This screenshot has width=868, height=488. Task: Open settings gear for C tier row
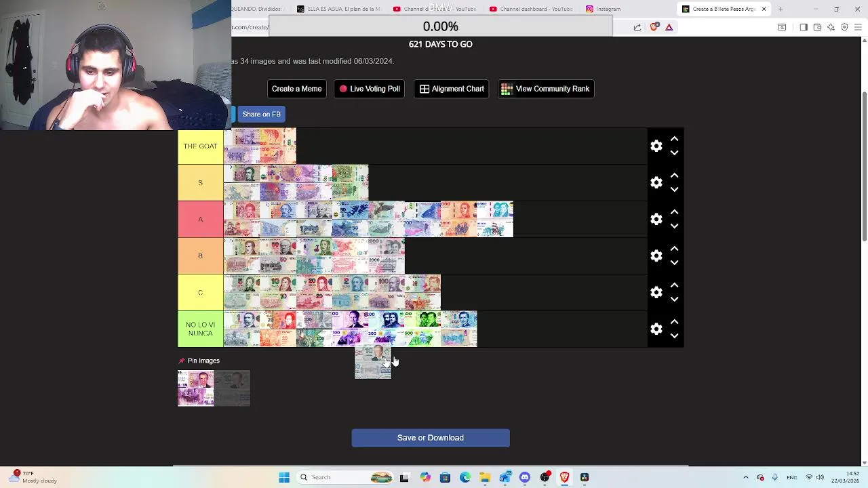(656, 292)
